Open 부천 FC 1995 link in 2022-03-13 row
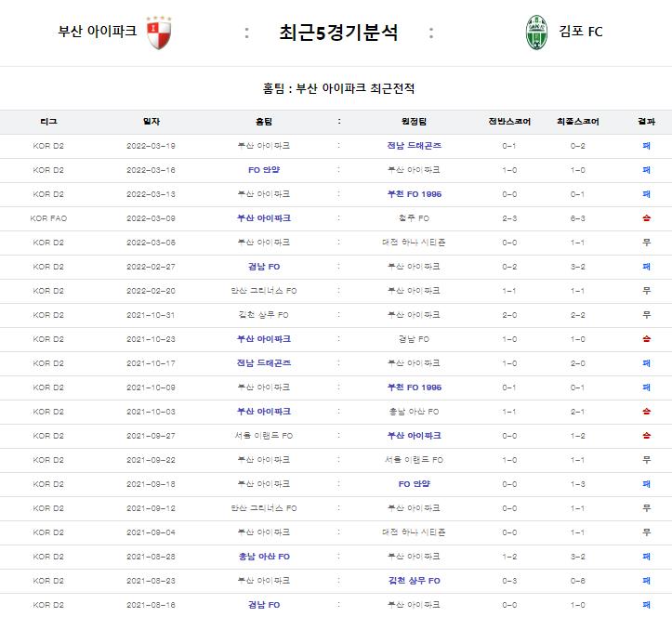 click(414, 194)
